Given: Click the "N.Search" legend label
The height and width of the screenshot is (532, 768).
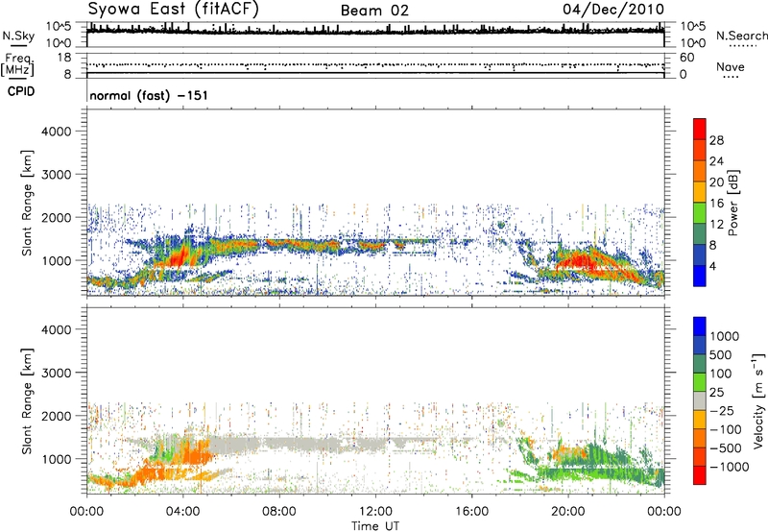Looking at the screenshot, I should point(741,36).
